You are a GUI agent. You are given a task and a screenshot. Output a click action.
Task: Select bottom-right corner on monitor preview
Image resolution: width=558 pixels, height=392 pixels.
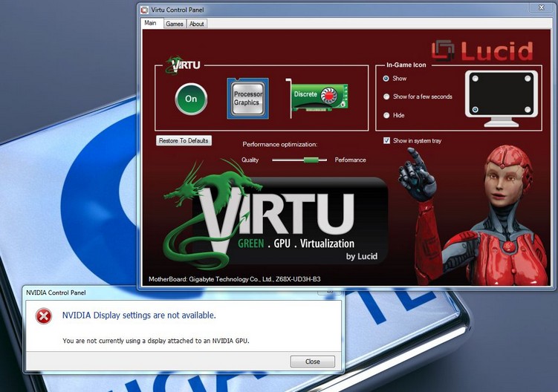(528, 109)
